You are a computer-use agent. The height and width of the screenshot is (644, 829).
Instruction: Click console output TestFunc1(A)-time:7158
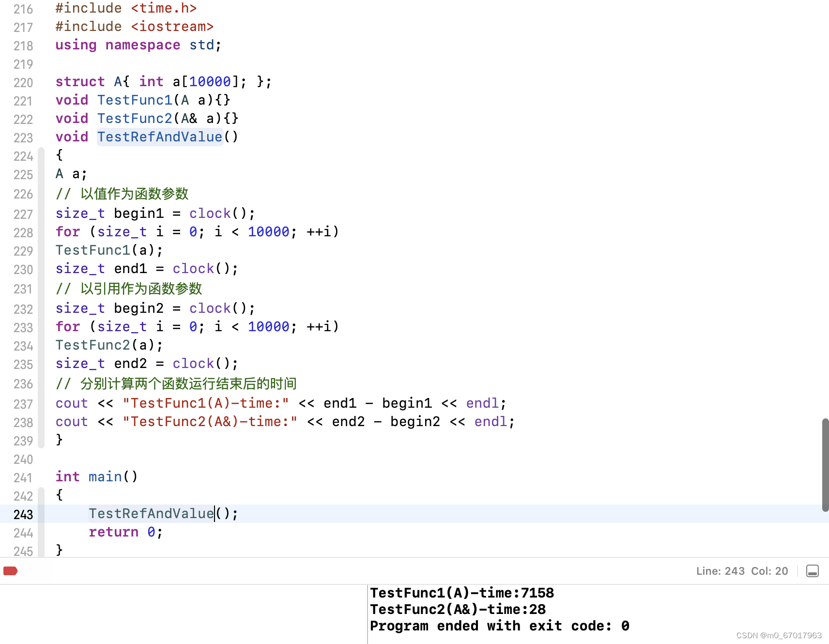coord(462,593)
